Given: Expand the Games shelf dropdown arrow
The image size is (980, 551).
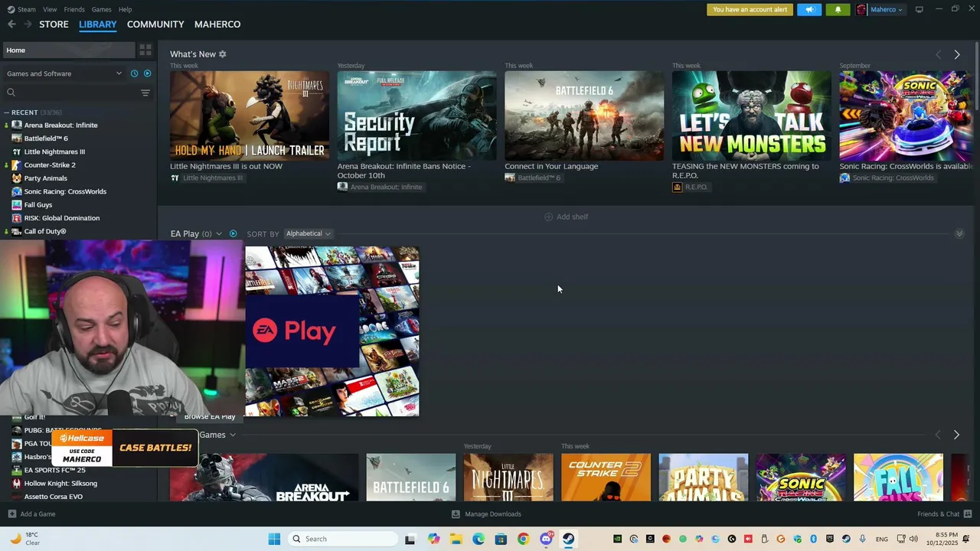Looking at the screenshot, I should 233,435.
